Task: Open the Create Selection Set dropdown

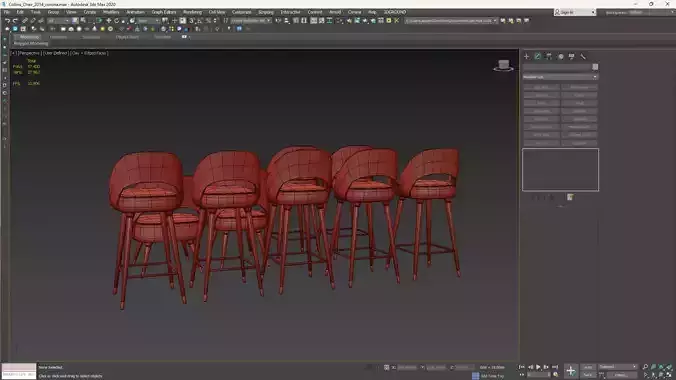Action: pos(251,20)
